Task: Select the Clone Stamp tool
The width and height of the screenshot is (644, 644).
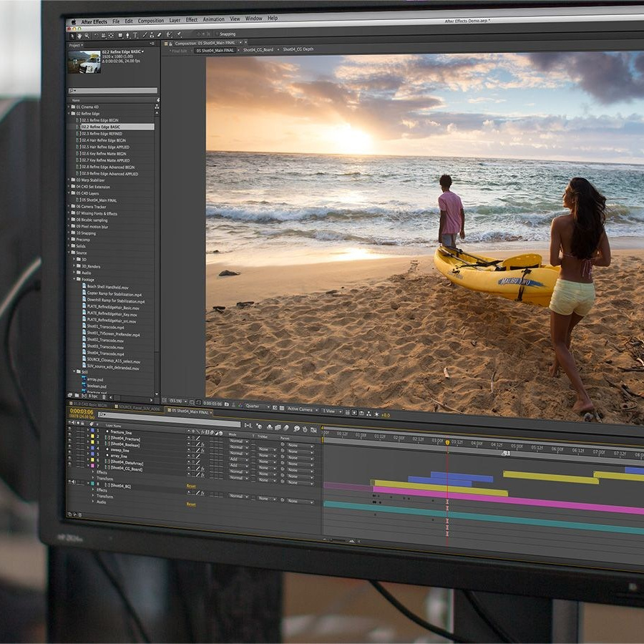Action: (x=152, y=34)
